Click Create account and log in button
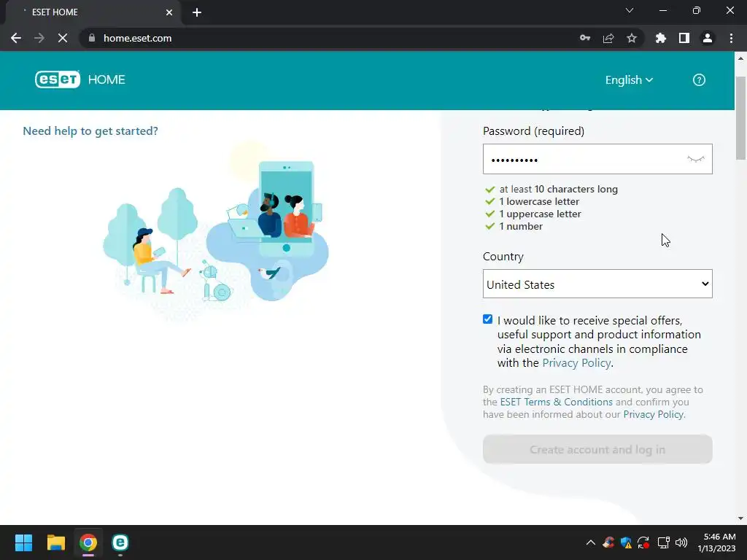 pyautogui.click(x=597, y=449)
